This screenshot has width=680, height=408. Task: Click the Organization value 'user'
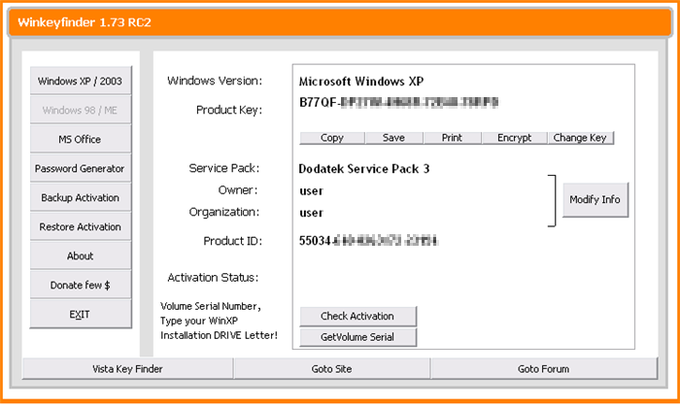pos(311,213)
